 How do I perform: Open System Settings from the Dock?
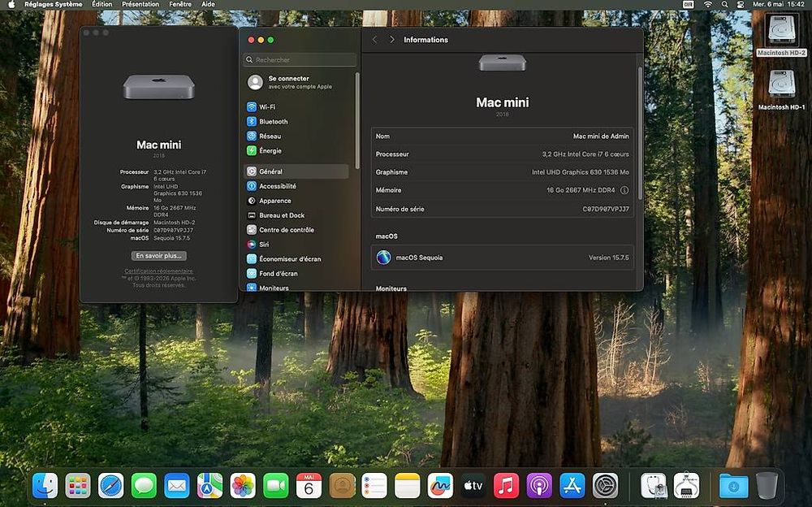[x=606, y=486]
